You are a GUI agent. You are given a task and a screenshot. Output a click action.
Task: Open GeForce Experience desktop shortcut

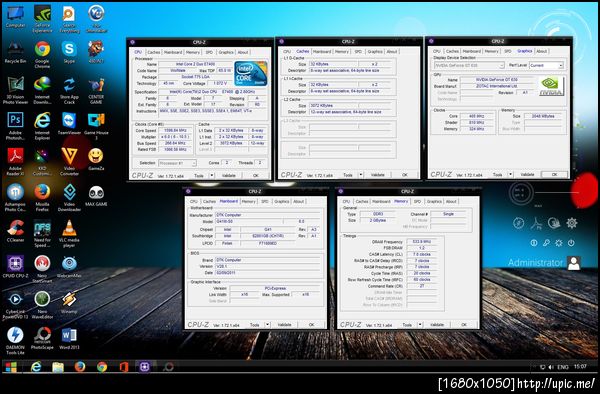42,18
